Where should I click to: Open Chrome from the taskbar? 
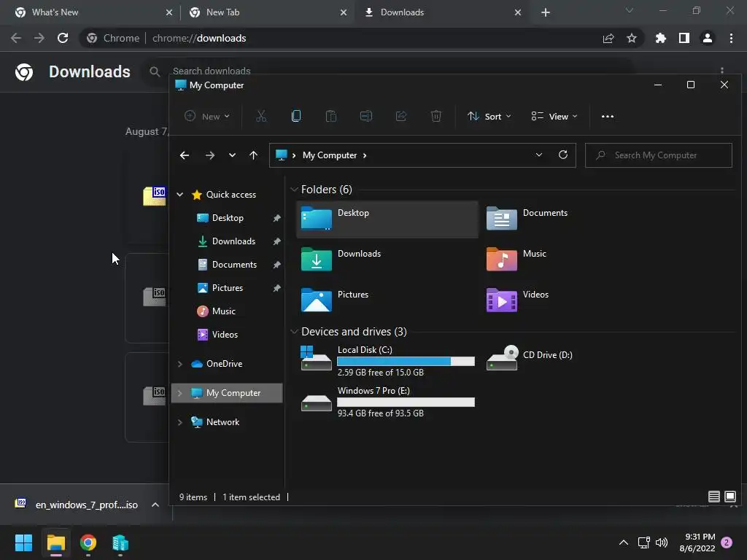(88, 542)
